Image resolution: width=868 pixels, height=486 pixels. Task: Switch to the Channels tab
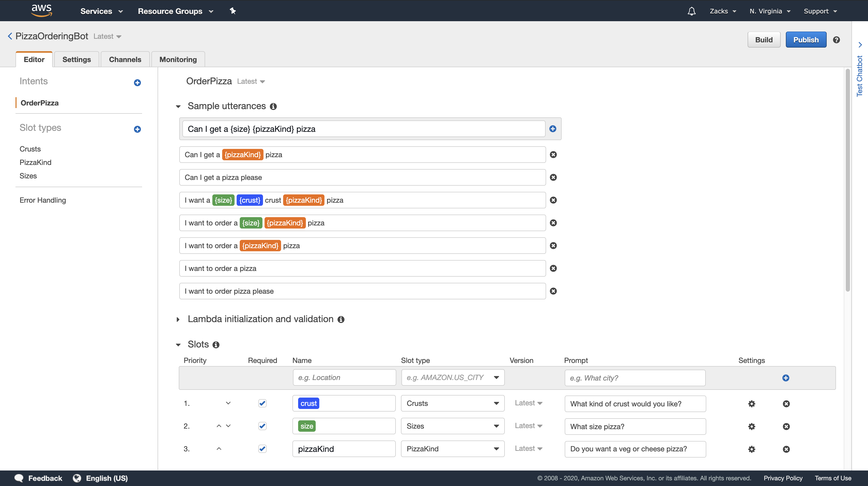125,60
